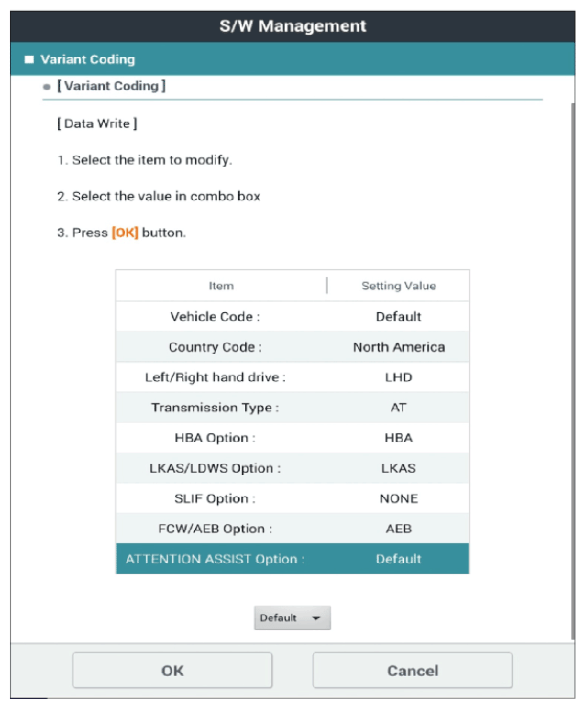Click the Item column header
This screenshot has width=585, height=708.
pyautogui.click(x=221, y=286)
